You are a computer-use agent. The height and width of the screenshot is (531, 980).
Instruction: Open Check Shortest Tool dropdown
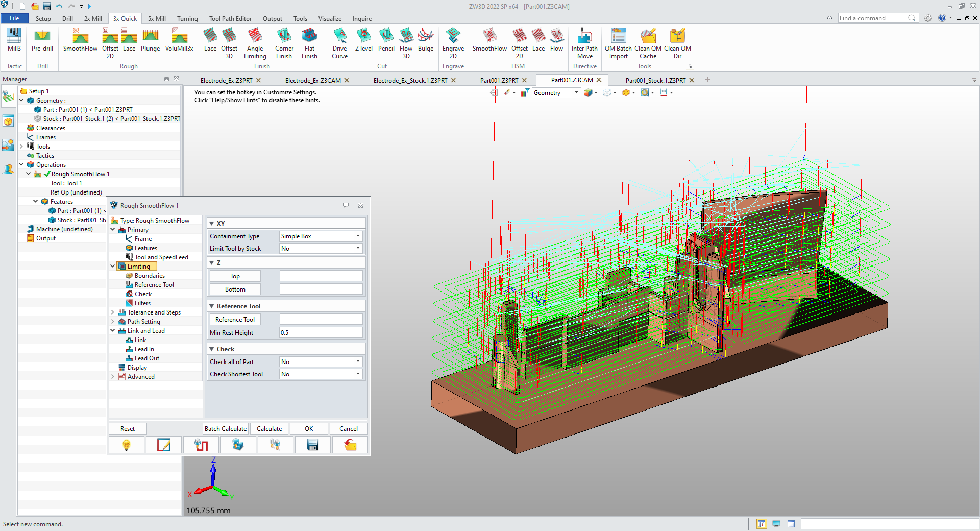click(321, 374)
